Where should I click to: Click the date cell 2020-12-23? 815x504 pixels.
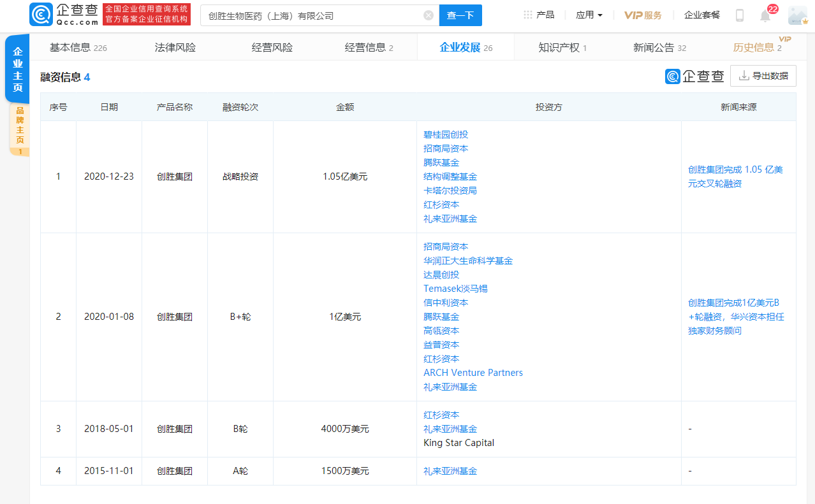coord(109,176)
